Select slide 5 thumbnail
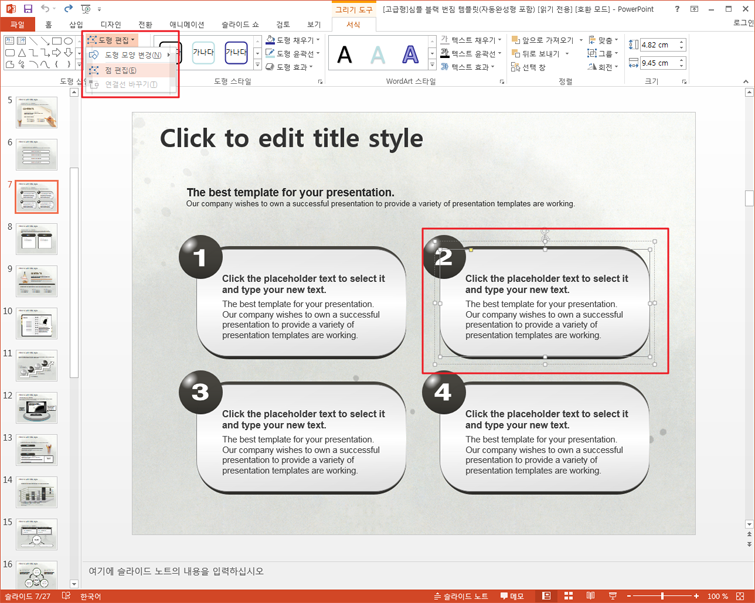This screenshot has width=755, height=603. (x=37, y=112)
